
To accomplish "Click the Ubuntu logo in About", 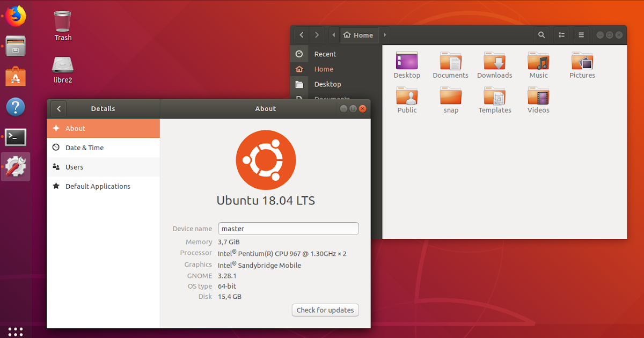I will pyautogui.click(x=266, y=160).
